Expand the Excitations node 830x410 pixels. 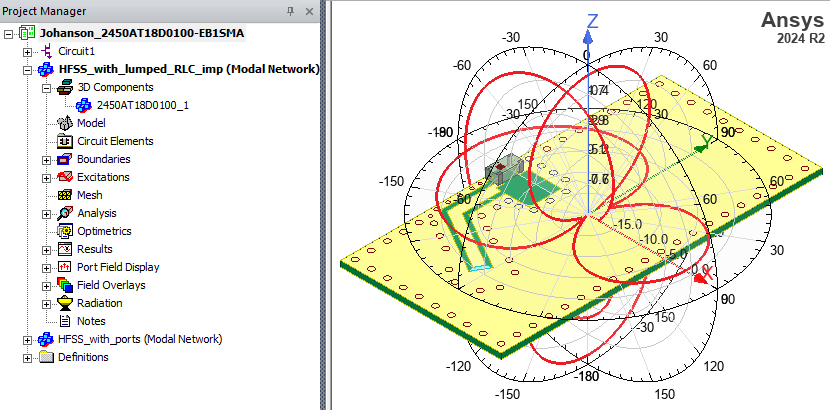[x=47, y=178]
